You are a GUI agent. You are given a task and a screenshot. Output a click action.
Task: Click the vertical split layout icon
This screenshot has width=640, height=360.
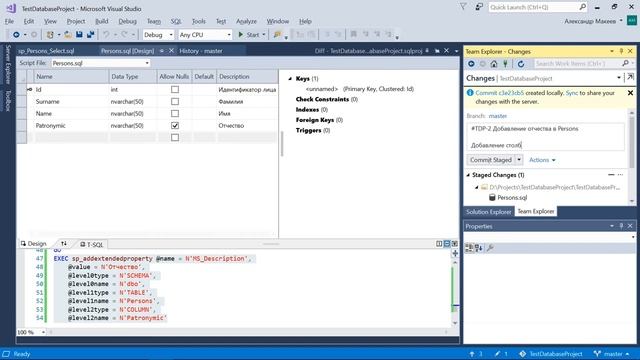(439, 244)
